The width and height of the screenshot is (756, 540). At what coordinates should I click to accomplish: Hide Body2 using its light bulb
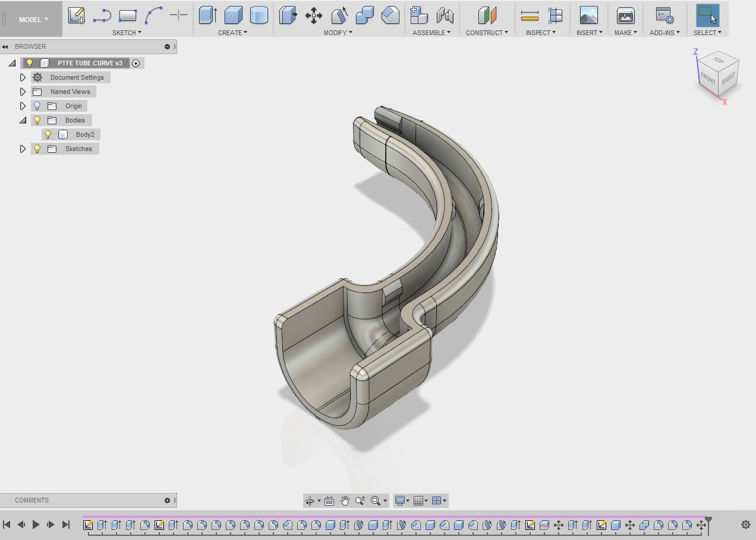48,134
